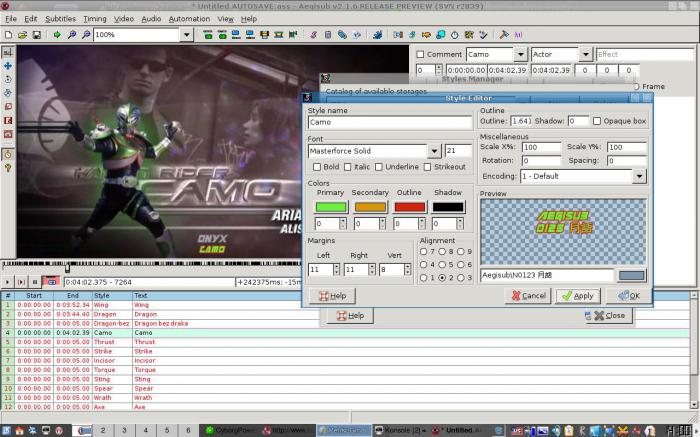Select alignment radio button 7
This screenshot has width=700, height=437.
coord(423,251)
